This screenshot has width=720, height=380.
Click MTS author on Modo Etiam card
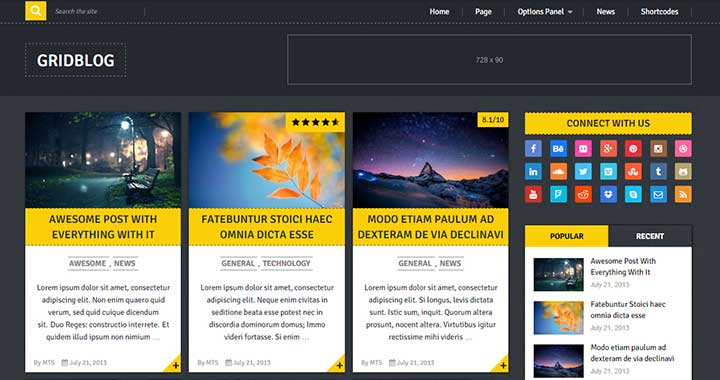(x=376, y=363)
